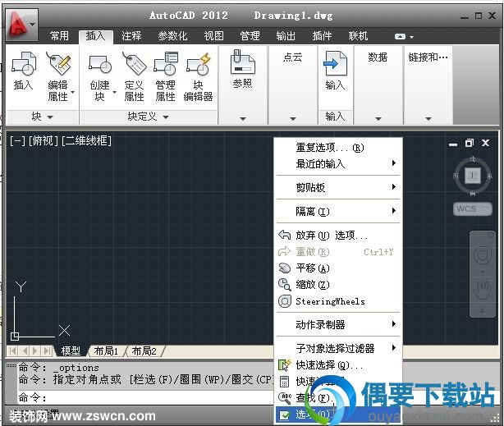Image resolution: width=504 pixels, height=426 pixels.
Task: Choose Quick Select (Q) in context menu
Action: (338, 365)
